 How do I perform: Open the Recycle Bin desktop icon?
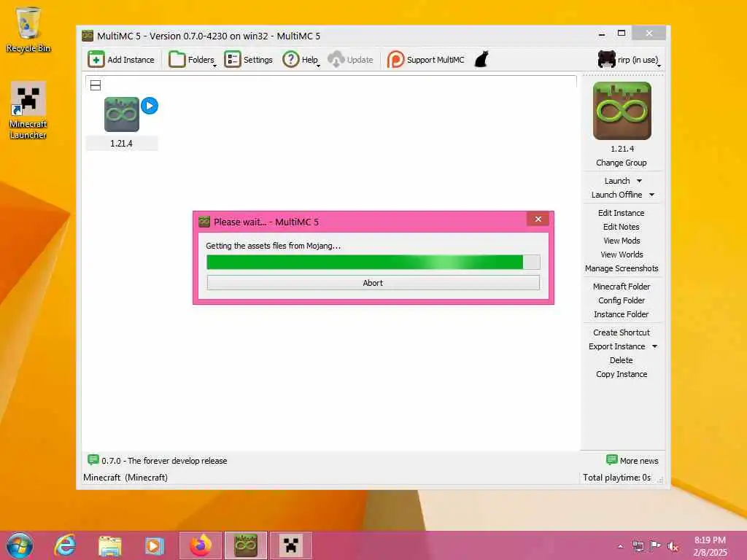(x=28, y=30)
